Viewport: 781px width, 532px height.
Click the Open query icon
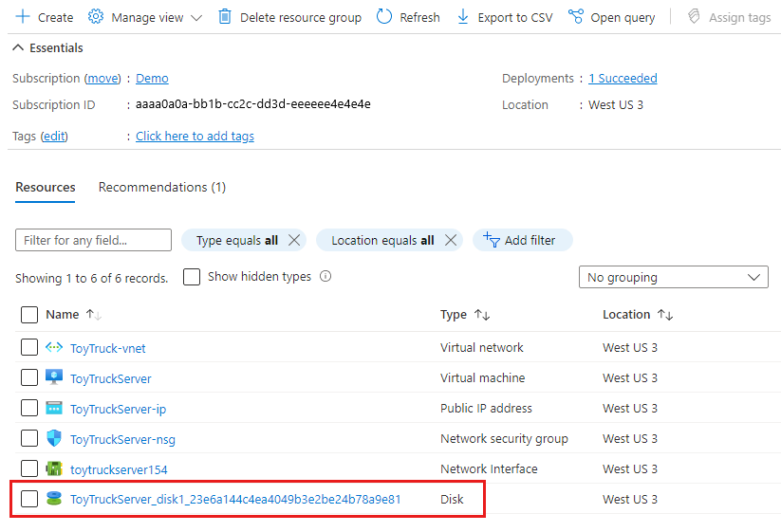pyautogui.click(x=576, y=17)
